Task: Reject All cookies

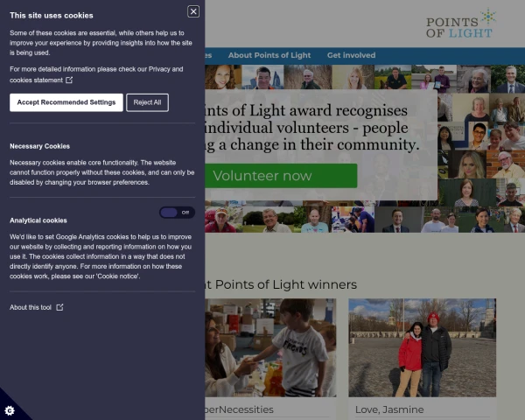Action: click(147, 102)
